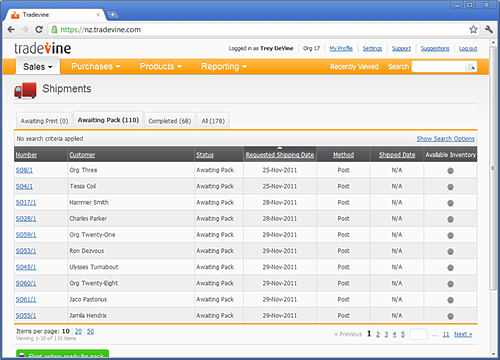Open shipment SO45/1
The height and width of the screenshot is (360, 500).
pyautogui.click(x=26, y=267)
